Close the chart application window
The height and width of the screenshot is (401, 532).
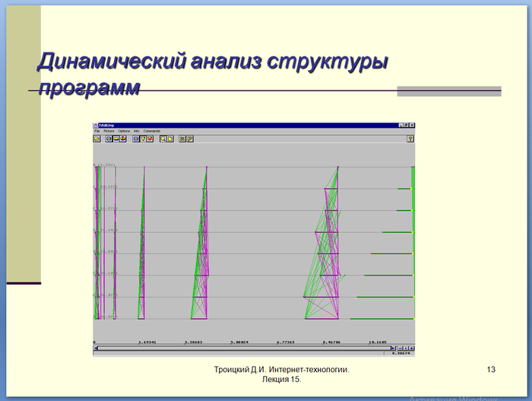(412, 125)
